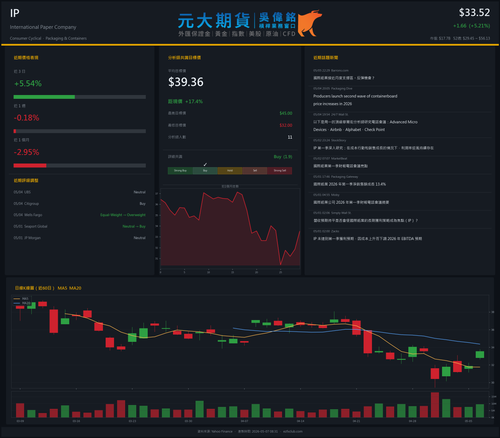Click the Buy (1.9) consensus rating
This screenshot has height=438, width=500.
[x=283, y=157]
